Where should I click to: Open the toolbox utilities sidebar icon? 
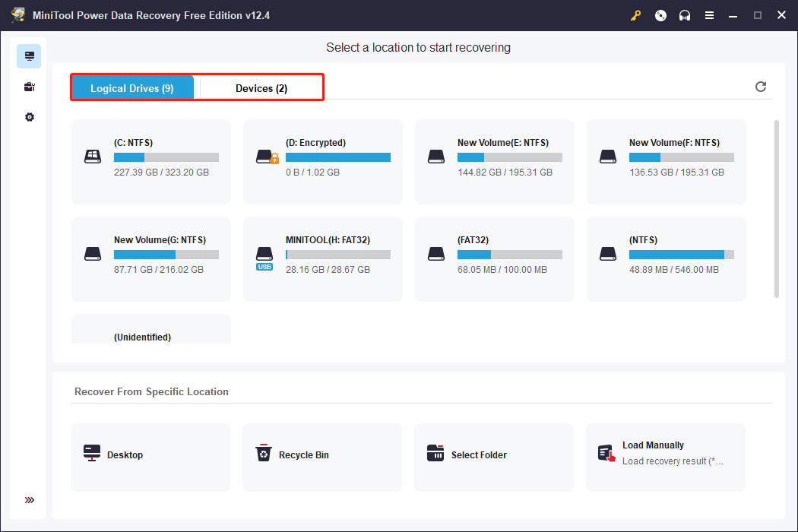(x=30, y=87)
